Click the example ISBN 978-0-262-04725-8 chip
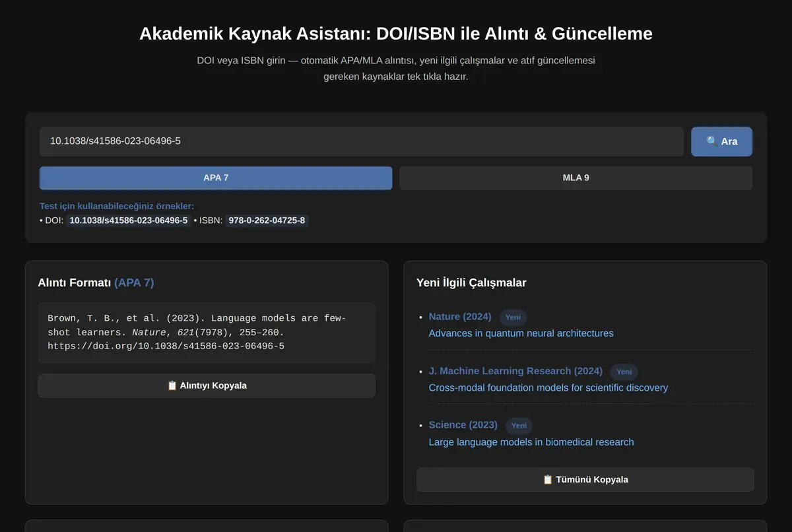The image size is (792, 532). 267,220
